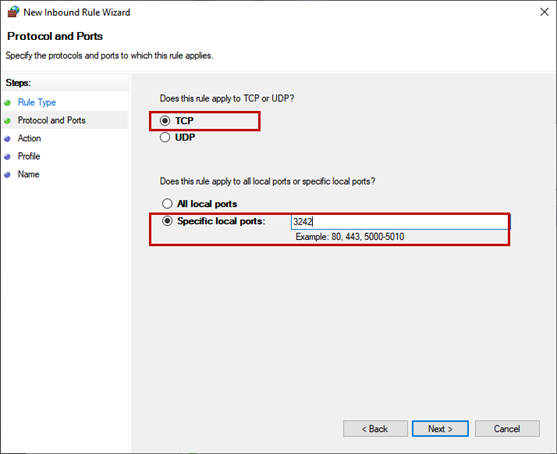Go to the Rule Type step
The height and width of the screenshot is (454, 557).
37,102
